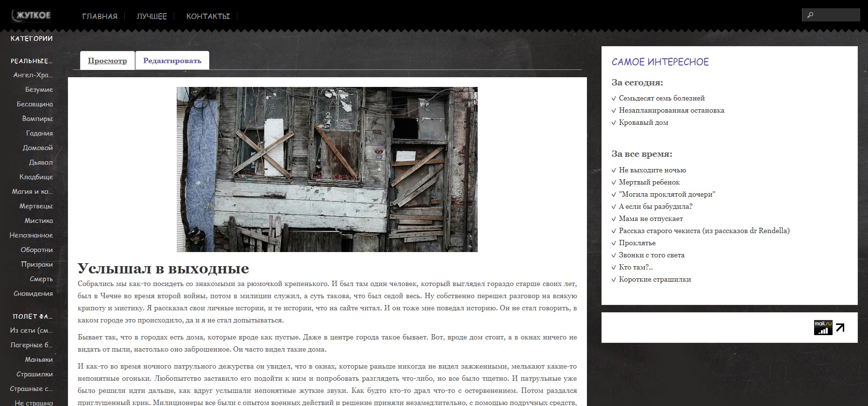Viewport: 868px width, 406px height.
Task: Open the story Кто там?..
Action: tap(635, 267)
